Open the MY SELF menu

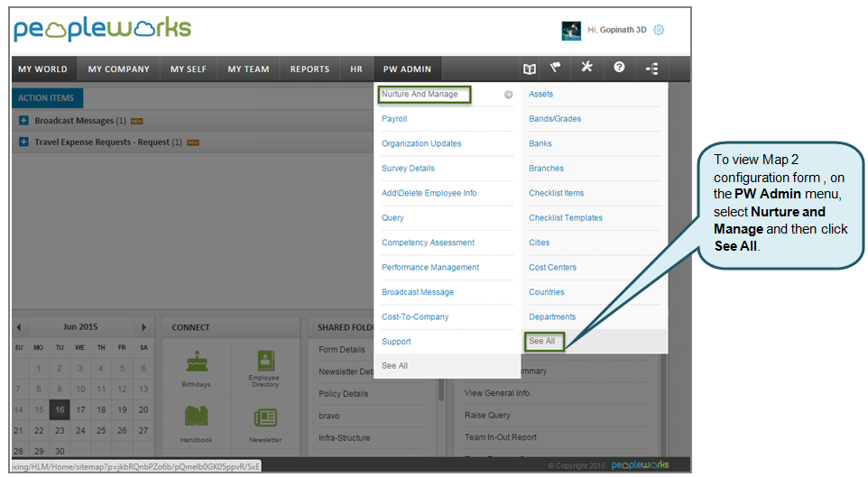[x=189, y=69]
